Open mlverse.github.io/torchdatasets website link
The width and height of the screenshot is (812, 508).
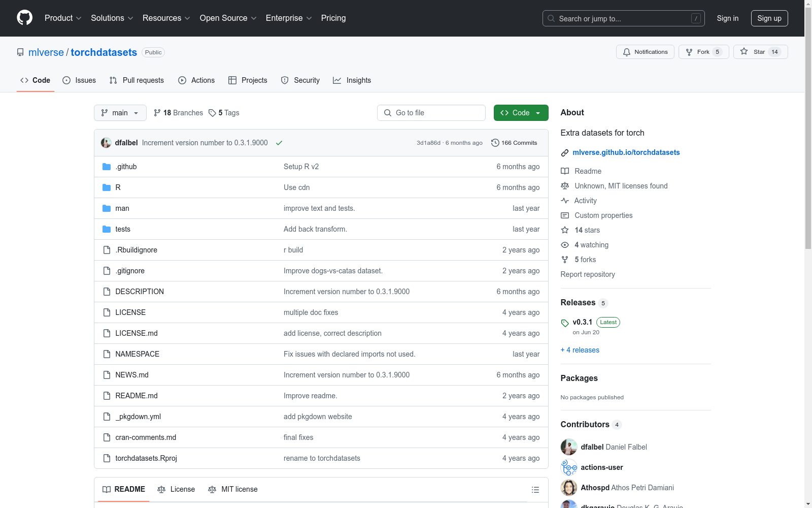[626, 152]
